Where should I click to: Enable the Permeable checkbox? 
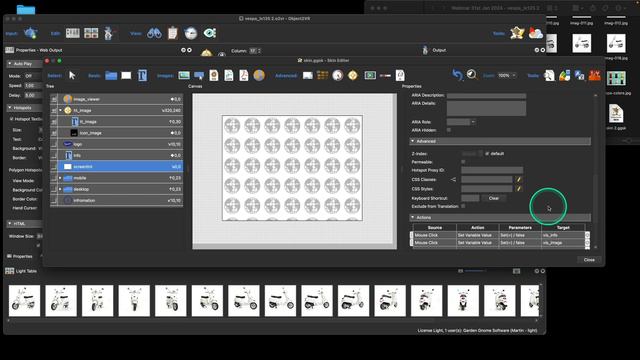click(x=463, y=162)
